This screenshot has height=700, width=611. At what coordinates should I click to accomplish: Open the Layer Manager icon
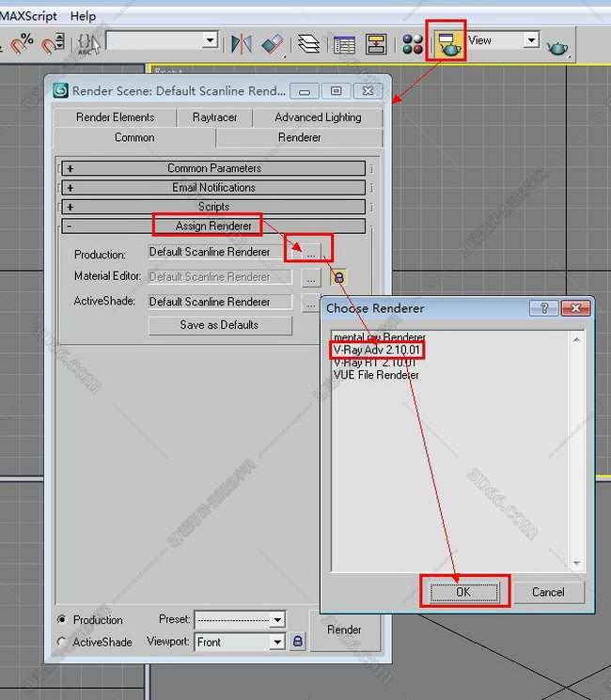308,44
